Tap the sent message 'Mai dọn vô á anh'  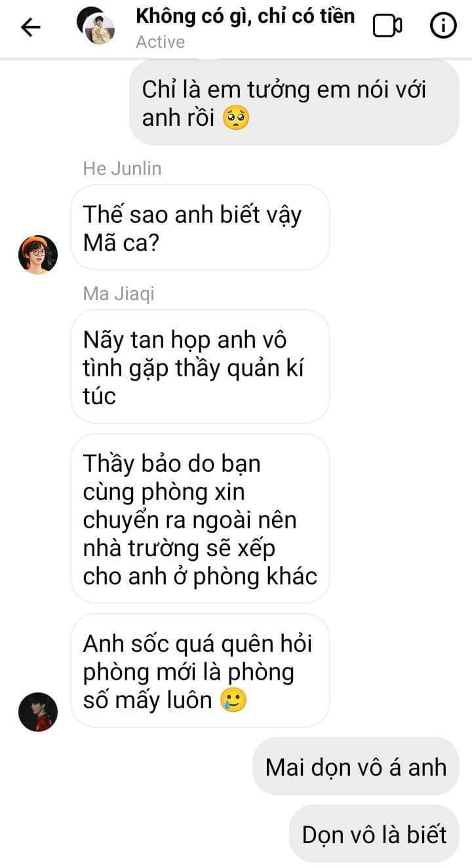point(356,766)
